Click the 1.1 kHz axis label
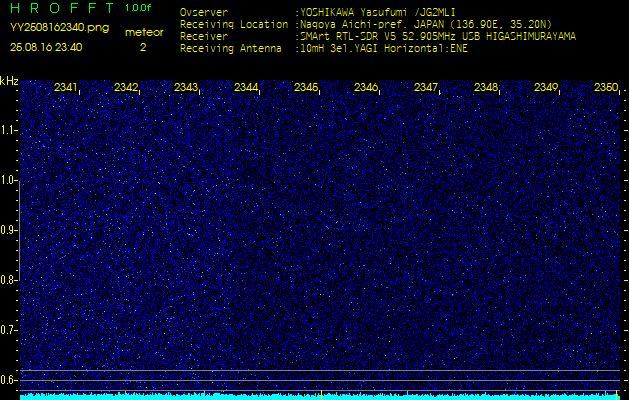Image resolution: width=629 pixels, height=400 pixels. click(x=8, y=130)
